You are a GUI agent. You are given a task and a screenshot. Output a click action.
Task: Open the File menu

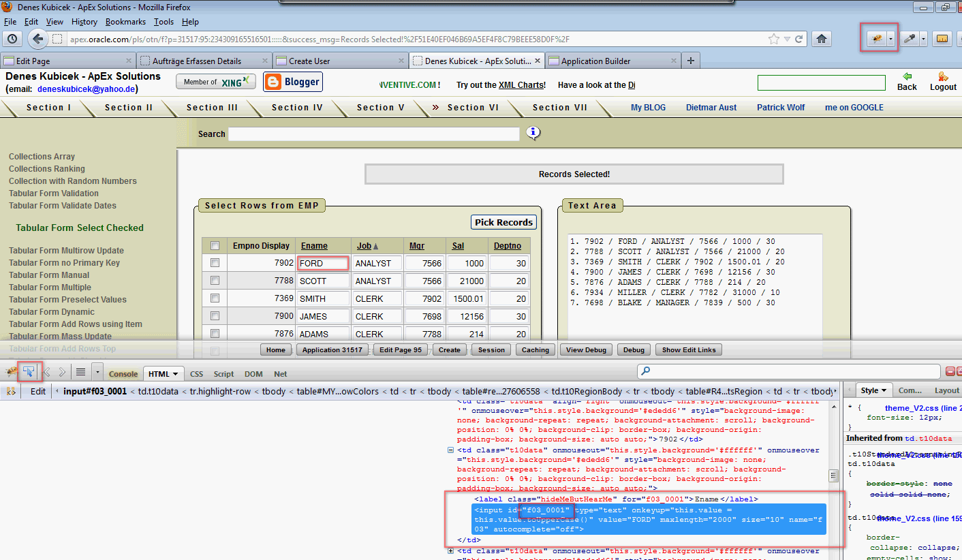point(10,22)
